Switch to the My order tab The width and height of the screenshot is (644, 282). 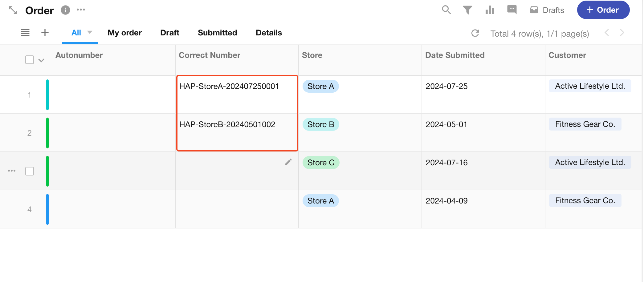124,33
